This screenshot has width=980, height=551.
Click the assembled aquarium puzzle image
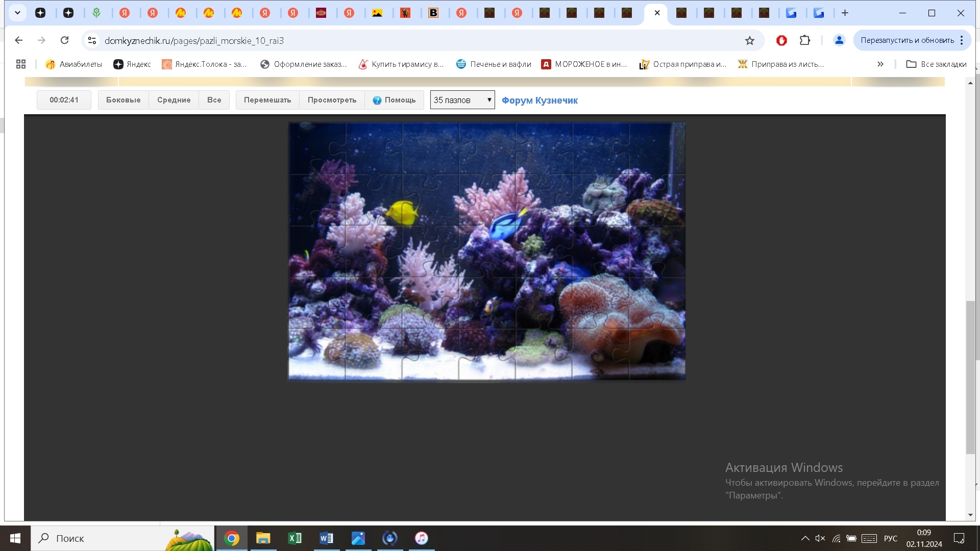pyautogui.click(x=487, y=251)
